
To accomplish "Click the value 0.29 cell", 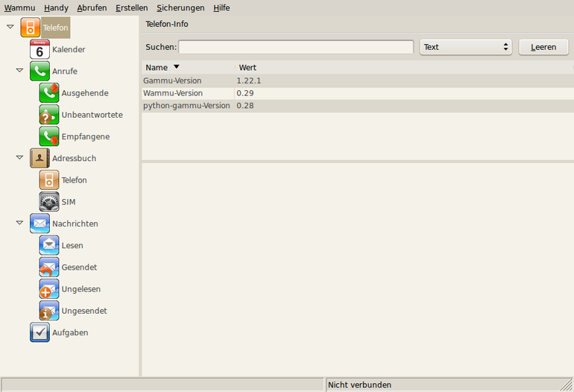I will point(245,93).
